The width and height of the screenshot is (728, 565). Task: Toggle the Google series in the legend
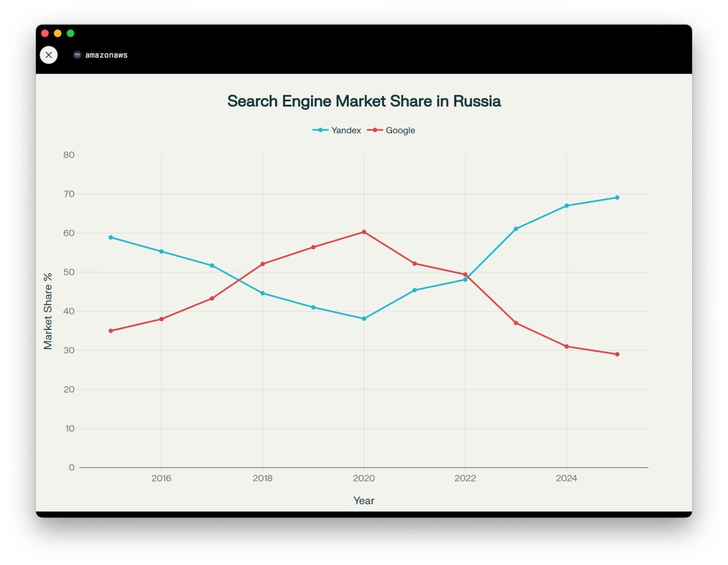click(x=391, y=130)
